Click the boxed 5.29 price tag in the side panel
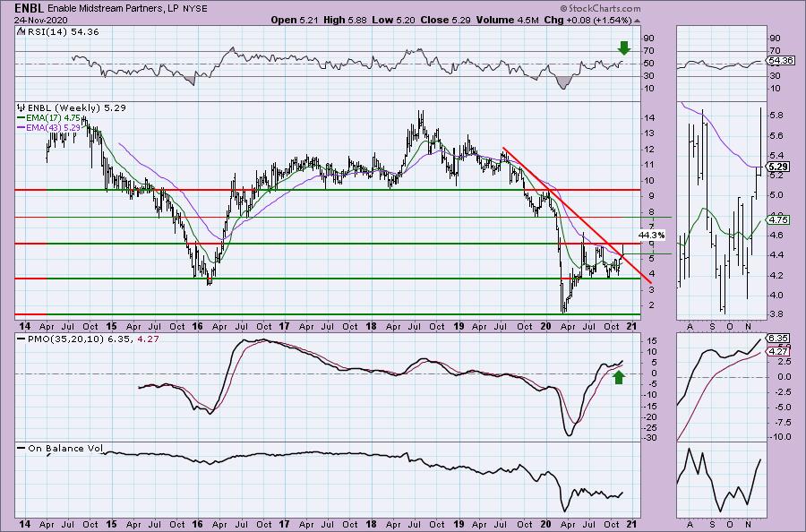This screenshot has width=806, height=532. pyautogui.click(x=776, y=167)
